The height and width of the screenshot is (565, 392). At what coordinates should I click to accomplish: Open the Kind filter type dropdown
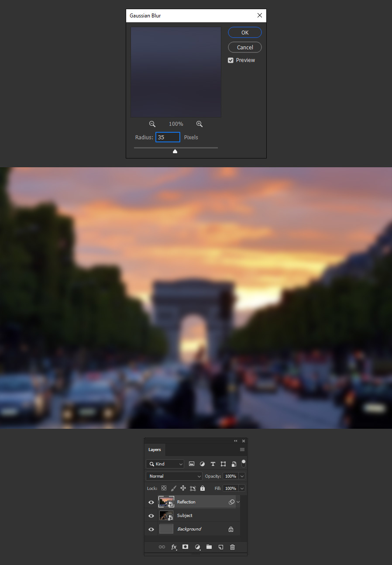(165, 464)
